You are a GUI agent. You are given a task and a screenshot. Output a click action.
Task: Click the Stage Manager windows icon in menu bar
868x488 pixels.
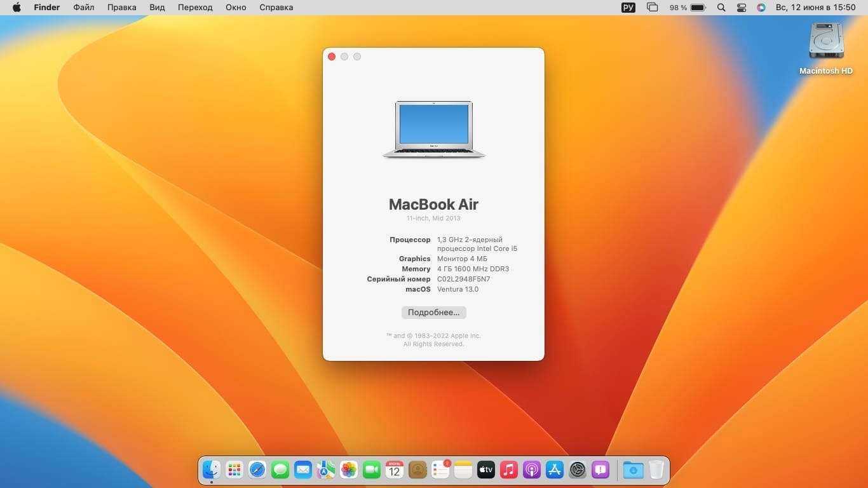click(x=652, y=8)
